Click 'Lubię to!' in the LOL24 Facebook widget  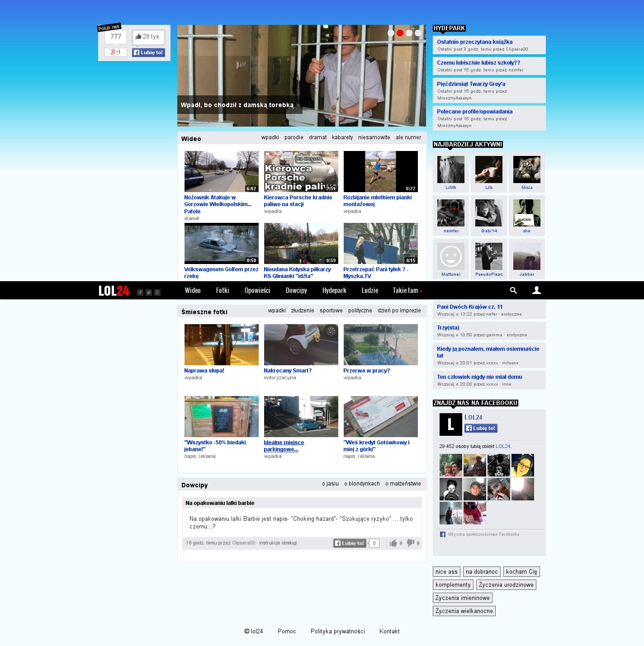(481, 428)
